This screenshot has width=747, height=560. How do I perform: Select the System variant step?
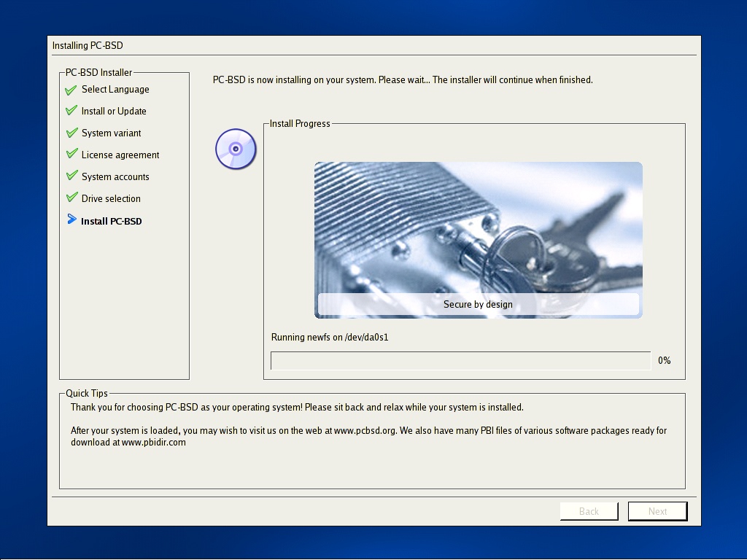[111, 133]
